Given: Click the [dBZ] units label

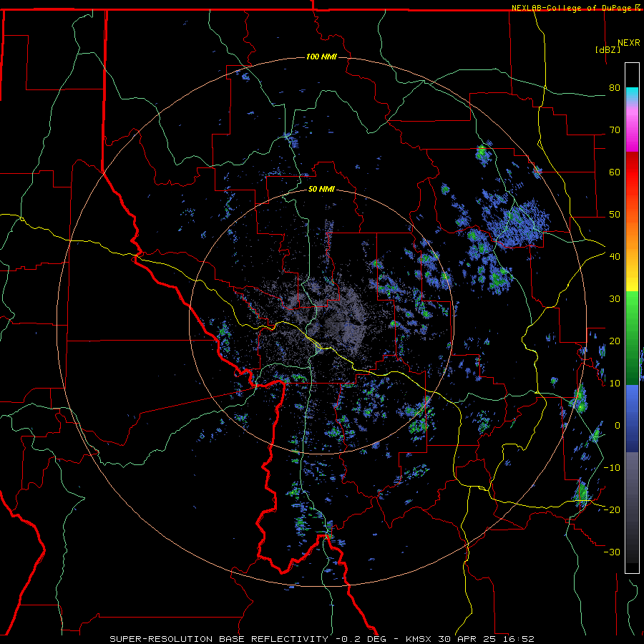Looking at the screenshot, I should (608, 49).
